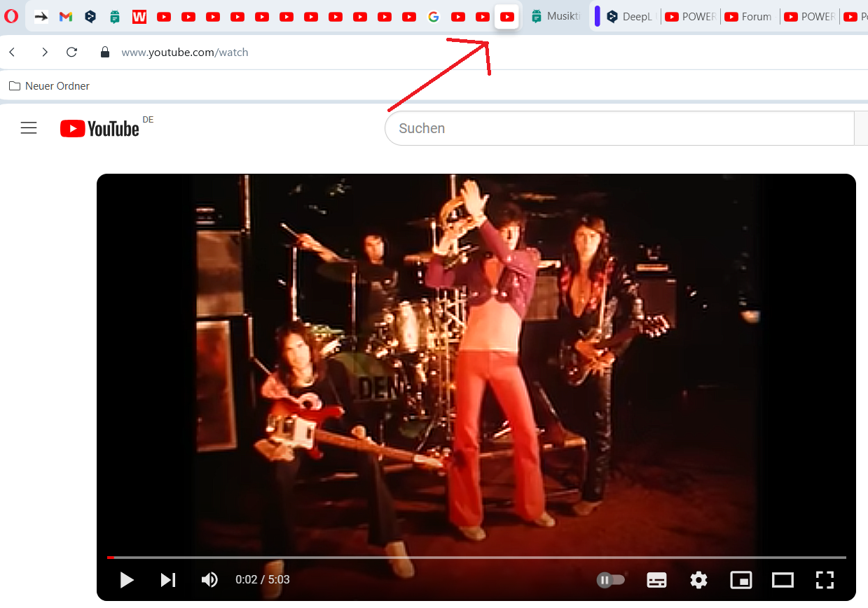Viewport: 868px width, 608px height.
Task: Open the video settings gear menu
Action: pos(698,580)
